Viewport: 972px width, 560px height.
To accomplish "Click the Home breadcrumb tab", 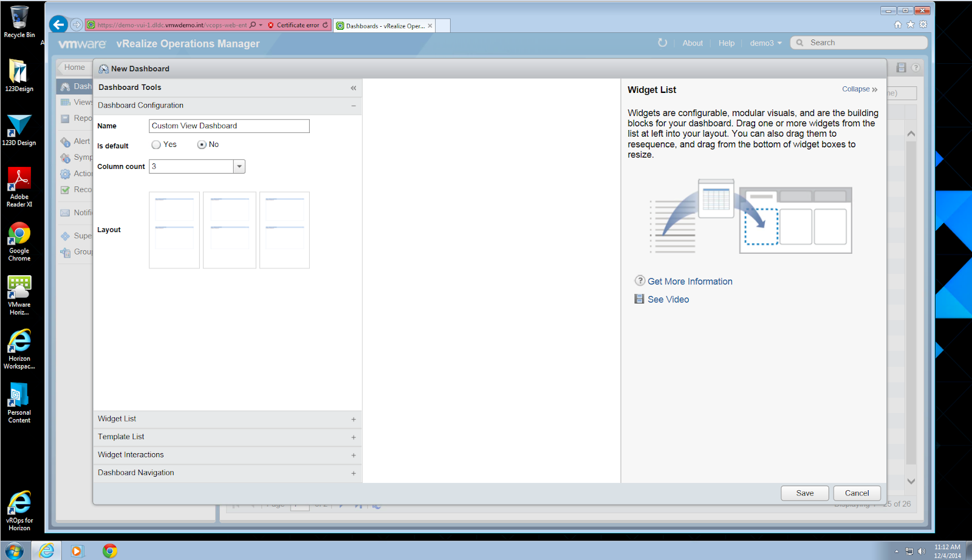I will coord(75,67).
